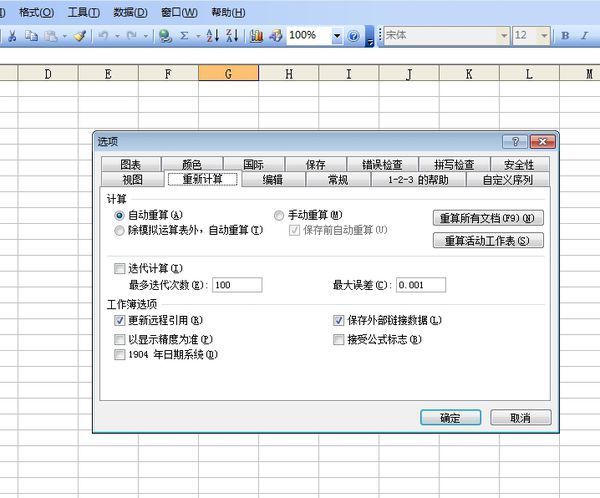
Task: Toggle 保存前自动重算 checkbox
Action: 294,230
